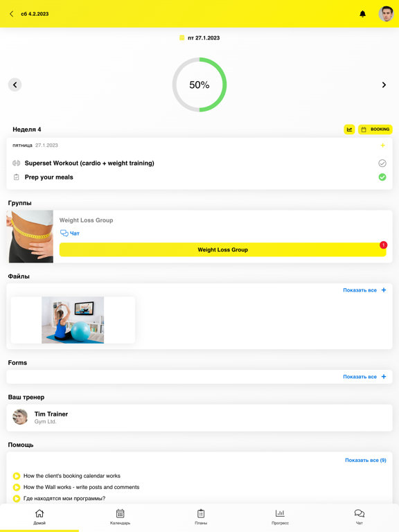Click the calendar icon beside пт 27.1.2023
This screenshot has height=532, width=399.
[x=182, y=37]
